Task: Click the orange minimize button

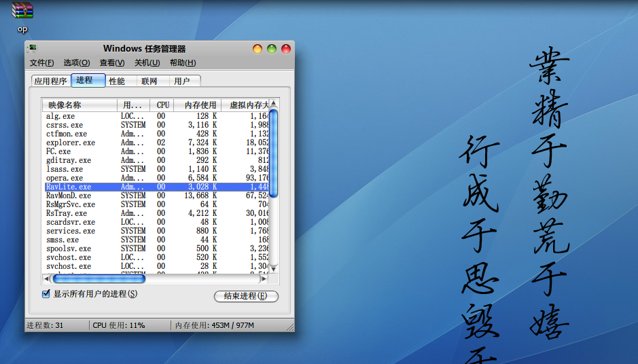Action: pyautogui.click(x=257, y=49)
